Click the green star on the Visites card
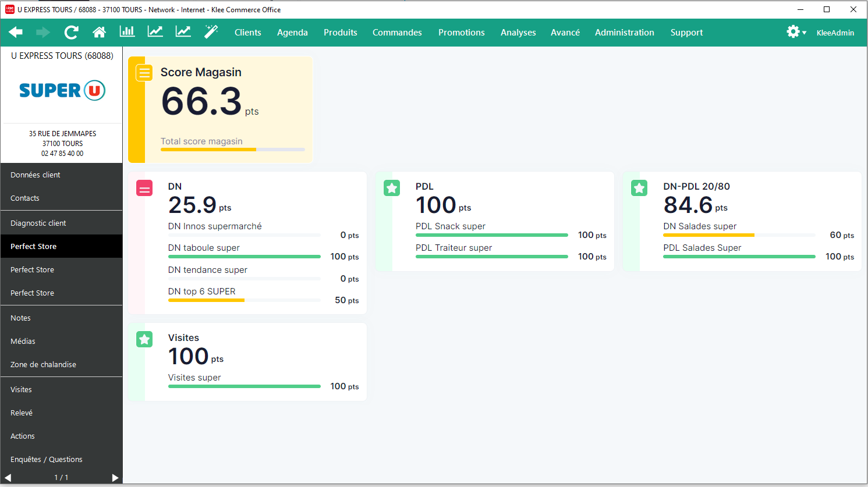The width and height of the screenshot is (868, 487). 144,339
